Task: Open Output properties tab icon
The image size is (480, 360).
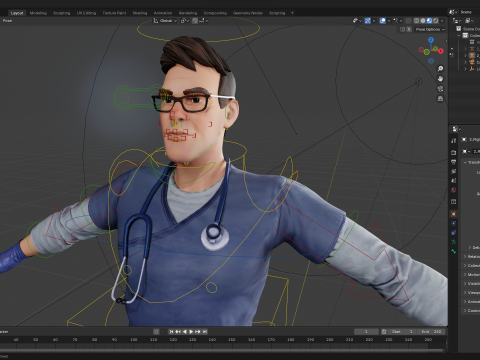Action: [453, 162]
